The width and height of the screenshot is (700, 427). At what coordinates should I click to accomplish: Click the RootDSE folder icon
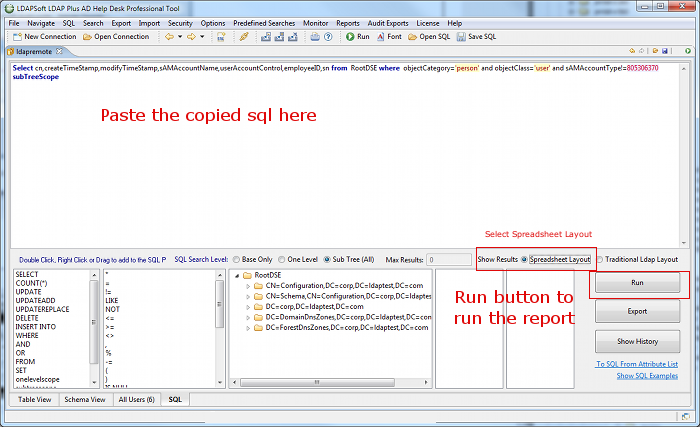247,275
